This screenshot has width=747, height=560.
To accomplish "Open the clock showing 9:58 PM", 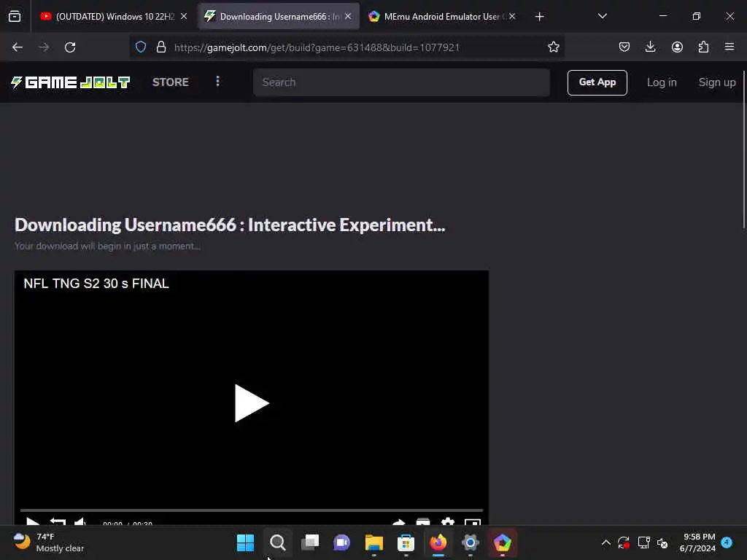I will tap(698, 542).
